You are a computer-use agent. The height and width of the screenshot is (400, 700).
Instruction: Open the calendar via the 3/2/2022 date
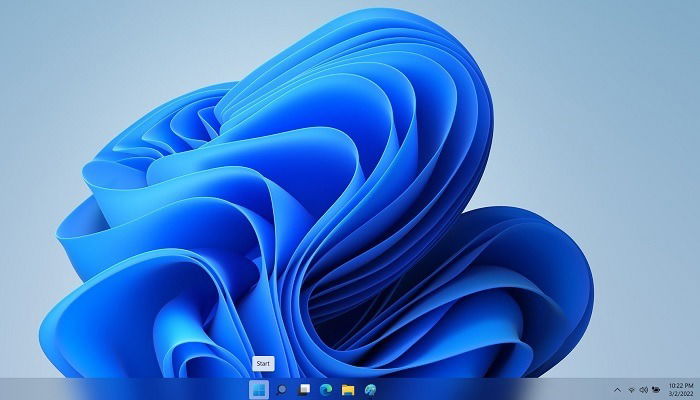click(x=681, y=394)
